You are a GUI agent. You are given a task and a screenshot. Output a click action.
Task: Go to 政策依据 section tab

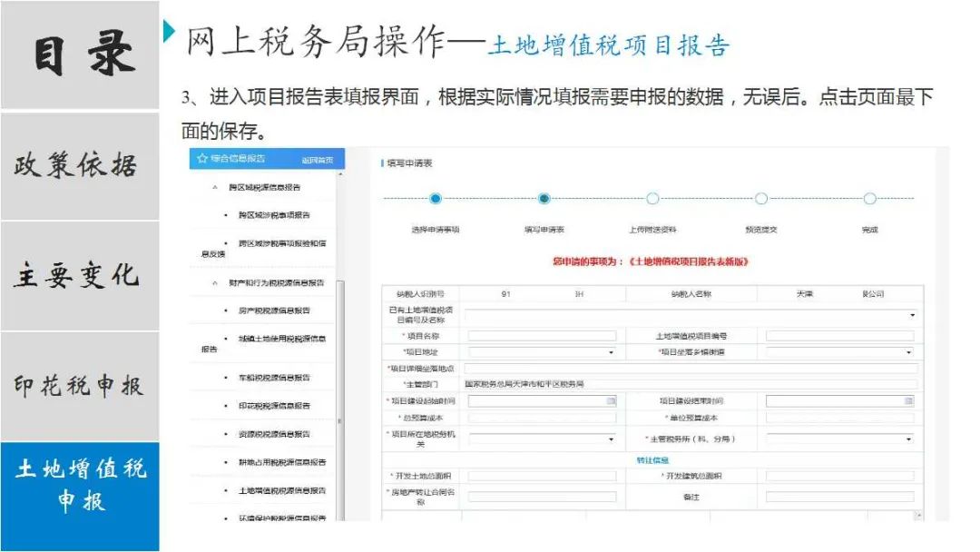(x=80, y=166)
